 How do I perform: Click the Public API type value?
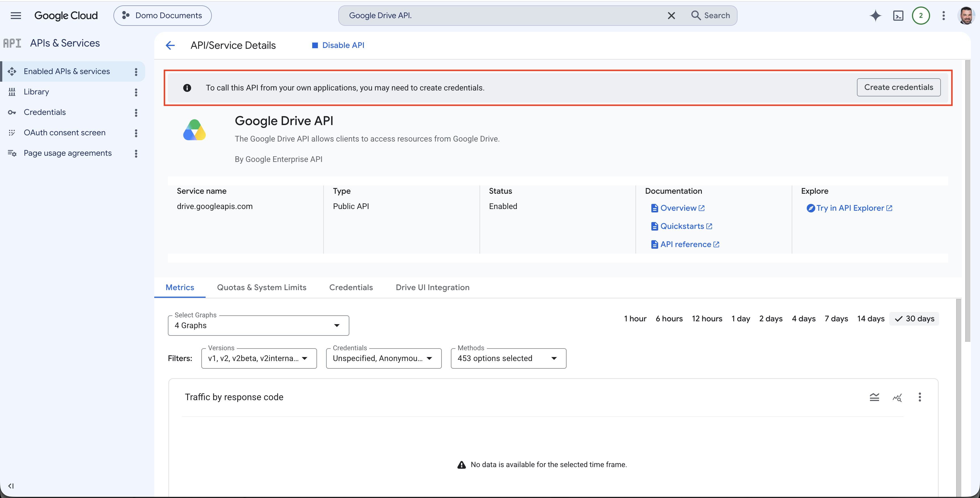click(x=351, y=206)
